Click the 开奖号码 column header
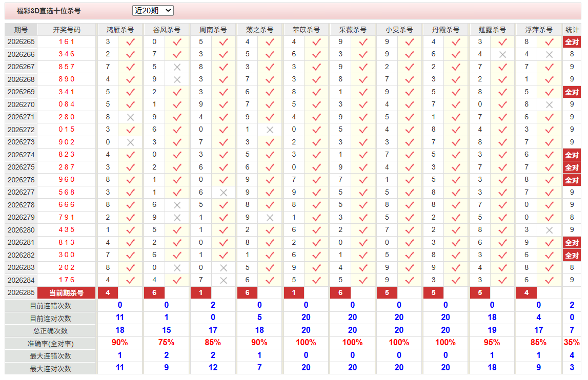This screenshot has width=588, height=380. (66, 30)
